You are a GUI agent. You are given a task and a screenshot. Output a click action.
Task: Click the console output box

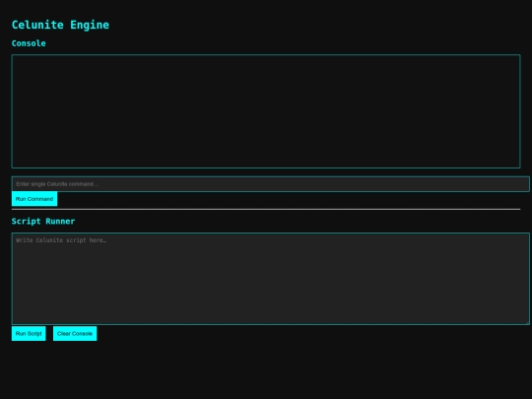click(266, 111)
